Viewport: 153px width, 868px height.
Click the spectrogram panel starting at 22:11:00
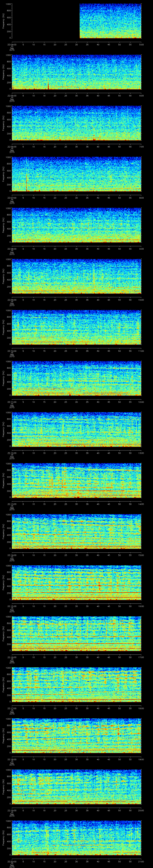(x=77, y=378)
